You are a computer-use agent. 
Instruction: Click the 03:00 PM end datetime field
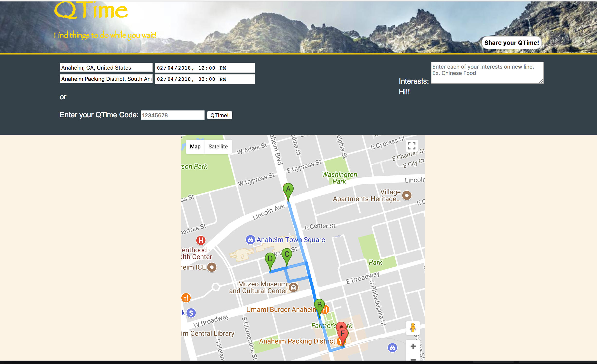(x=205, y=79)
